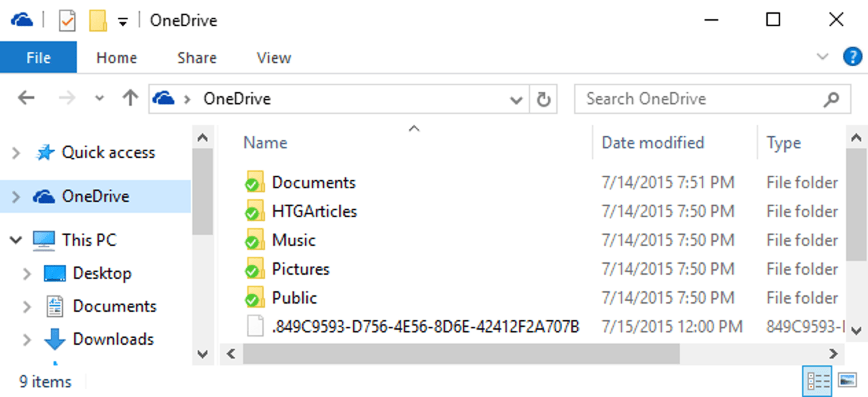Click the Search OneDrive field
The width and height of the screenshot is (868, 397).
[x=712, y=99]
